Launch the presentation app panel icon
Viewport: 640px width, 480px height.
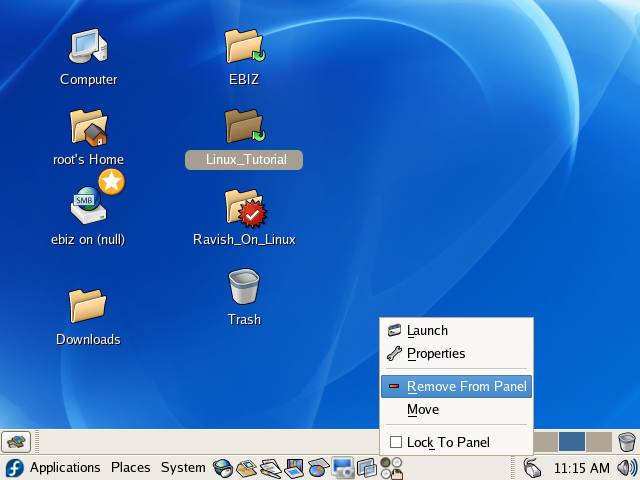[295, 467]
